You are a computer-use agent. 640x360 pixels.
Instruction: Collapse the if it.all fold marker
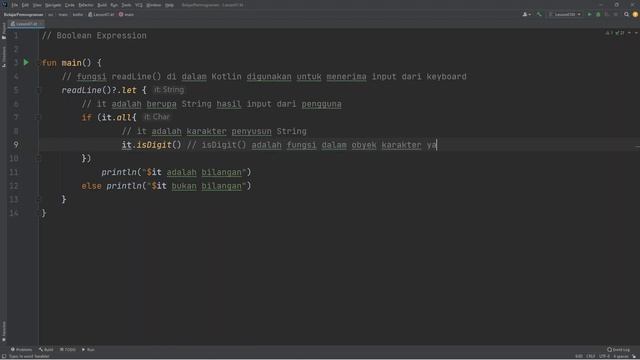39,117
